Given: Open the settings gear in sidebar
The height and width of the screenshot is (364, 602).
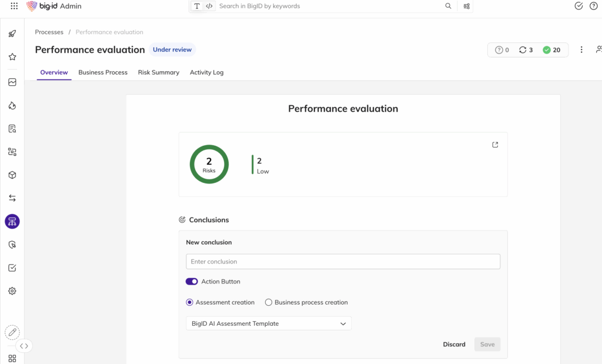Looking at the screenshot, I should (x=12, y=291).
